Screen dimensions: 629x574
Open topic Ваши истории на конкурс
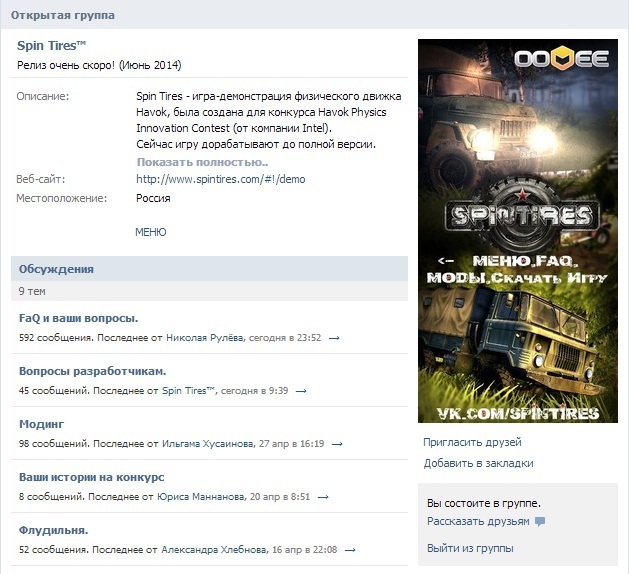91,477
